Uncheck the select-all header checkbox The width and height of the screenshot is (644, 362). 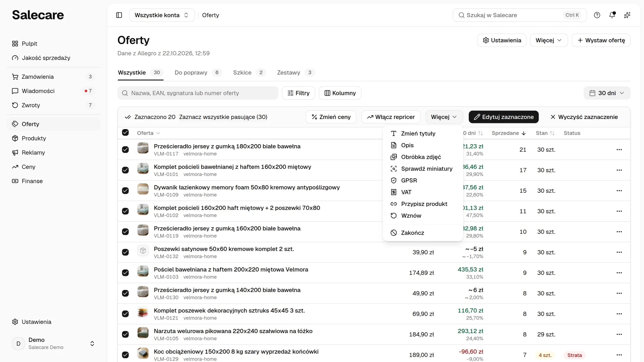(125, 132)
